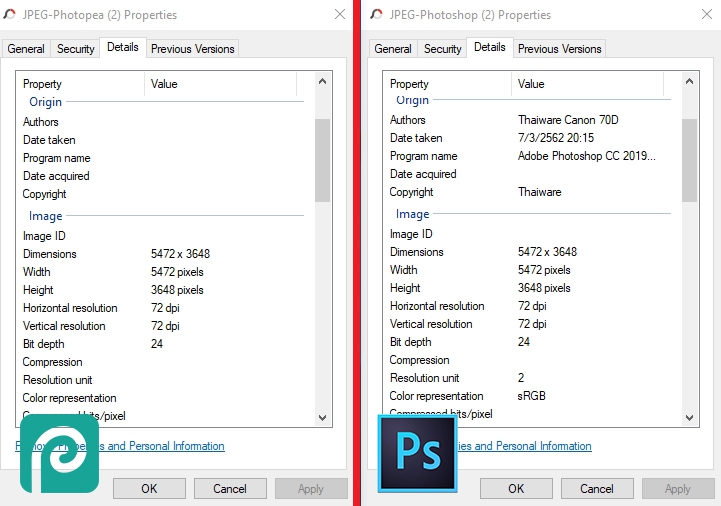
Task: Select Compression row in Photoshop details
Action: click(x=532, y=360)
